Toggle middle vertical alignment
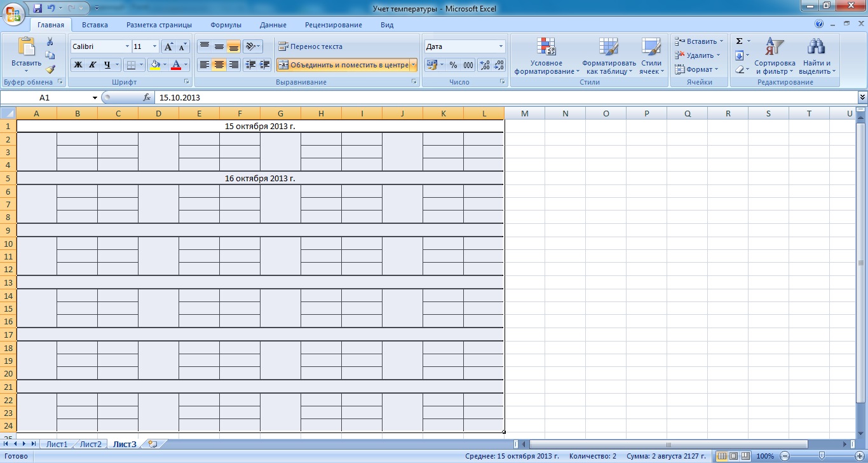The width and height of the screenshot is (868, 463). [x=219, y=46]
